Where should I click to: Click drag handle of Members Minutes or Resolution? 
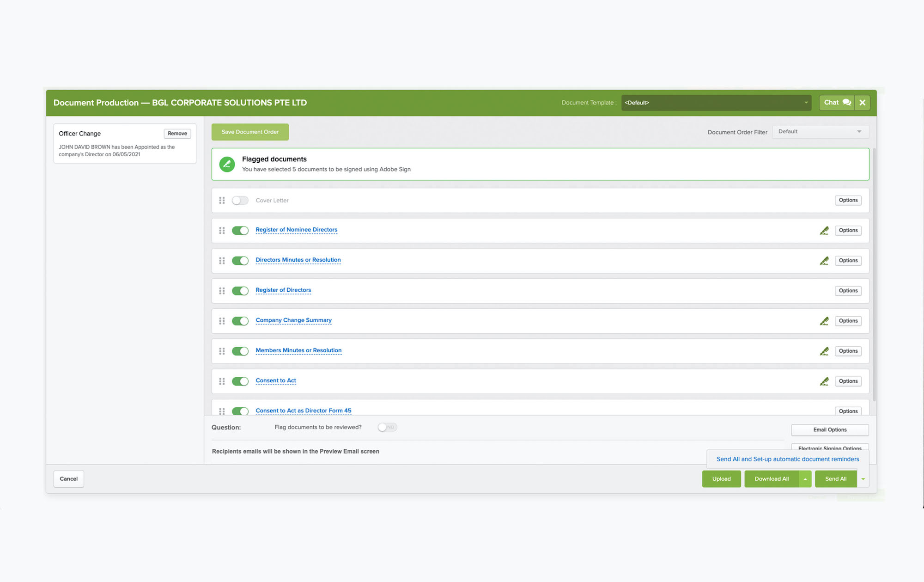222,351
